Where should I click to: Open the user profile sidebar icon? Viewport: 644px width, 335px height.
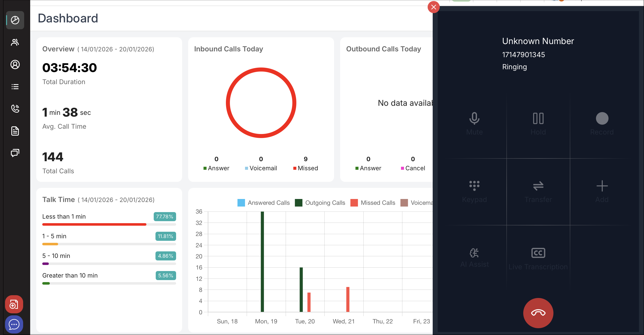point(15,64)
